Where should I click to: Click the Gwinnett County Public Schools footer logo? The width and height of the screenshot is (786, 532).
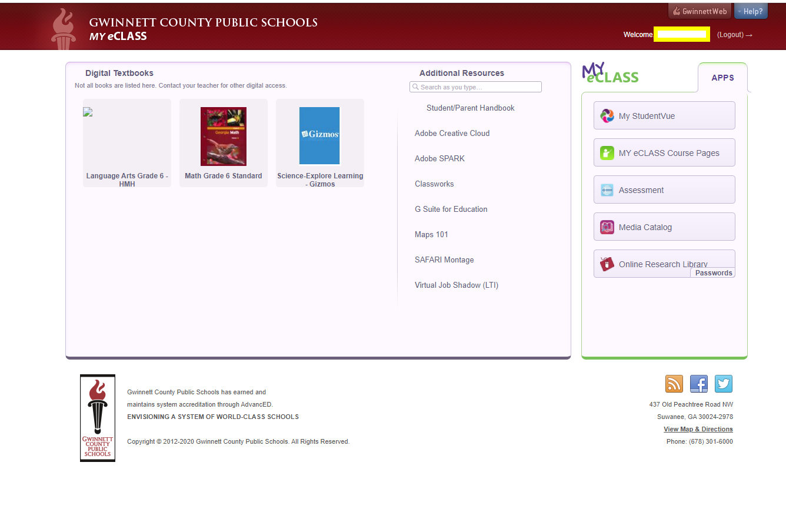coord(98,418)
